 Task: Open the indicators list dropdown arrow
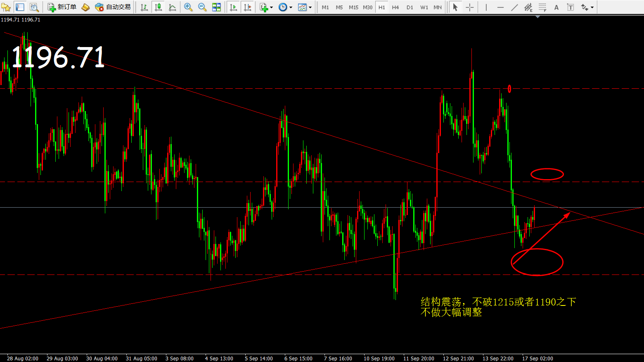pyautogui.click(x=271, y=7)
